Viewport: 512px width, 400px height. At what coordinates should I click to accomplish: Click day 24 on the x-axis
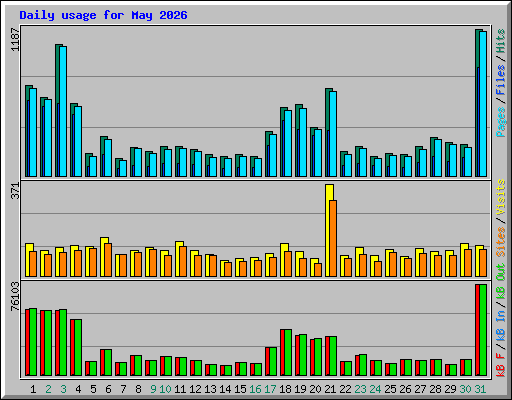[x=375, y=389]
